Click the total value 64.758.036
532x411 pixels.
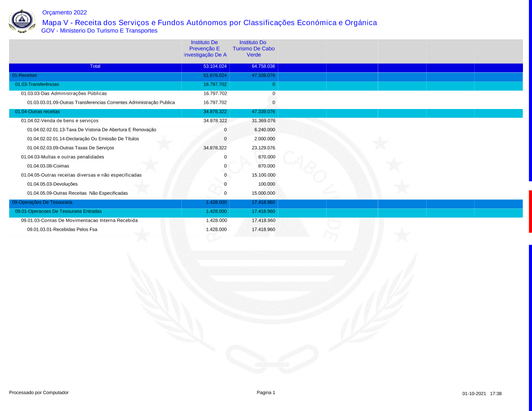(263, 66)
